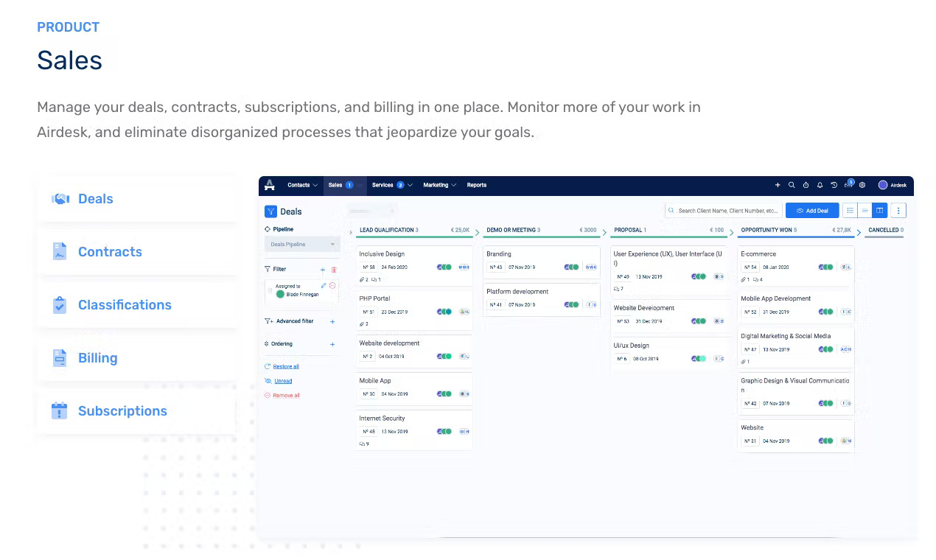Image resolution: width=936 pixels, height=560 pixels.
Task: Open the three-dot options menu
Action: click(x=898, y=210)
